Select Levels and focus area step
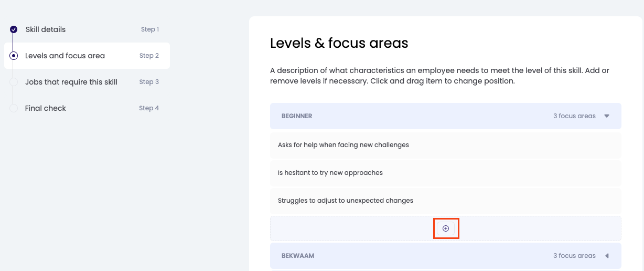The image size is (644, 271). pos(65,56)
